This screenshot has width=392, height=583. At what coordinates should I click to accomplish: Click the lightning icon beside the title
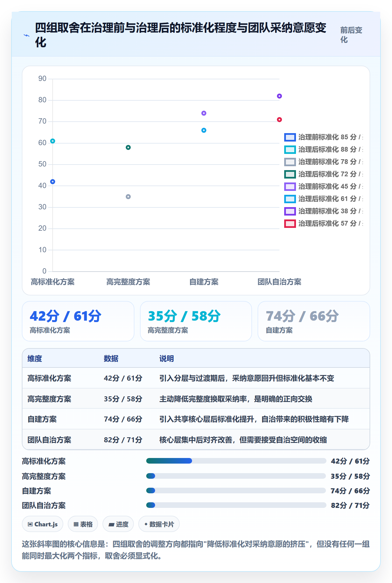(26, 35)
